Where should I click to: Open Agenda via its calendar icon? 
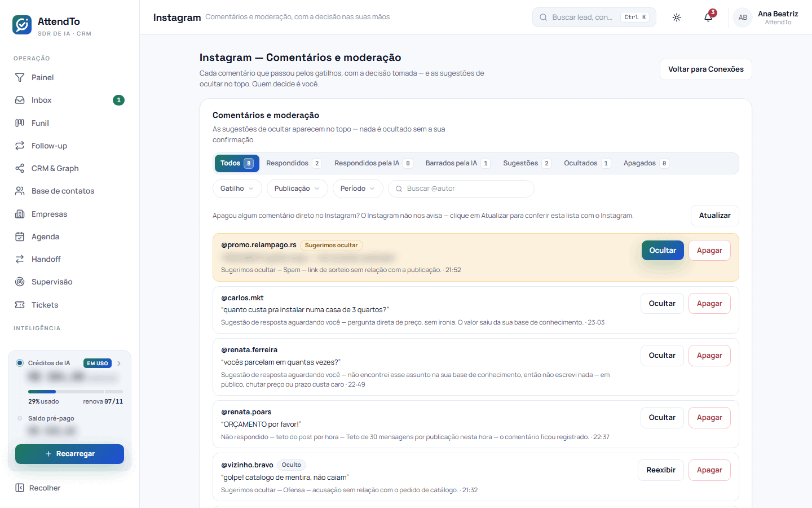click(x=20, y=237)
